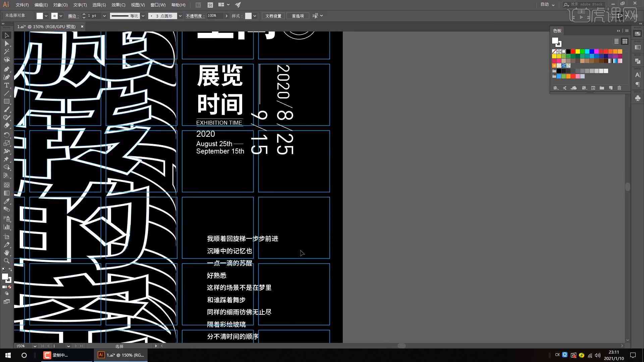Click New Color Group folder icon

click(x=602, y=88)
